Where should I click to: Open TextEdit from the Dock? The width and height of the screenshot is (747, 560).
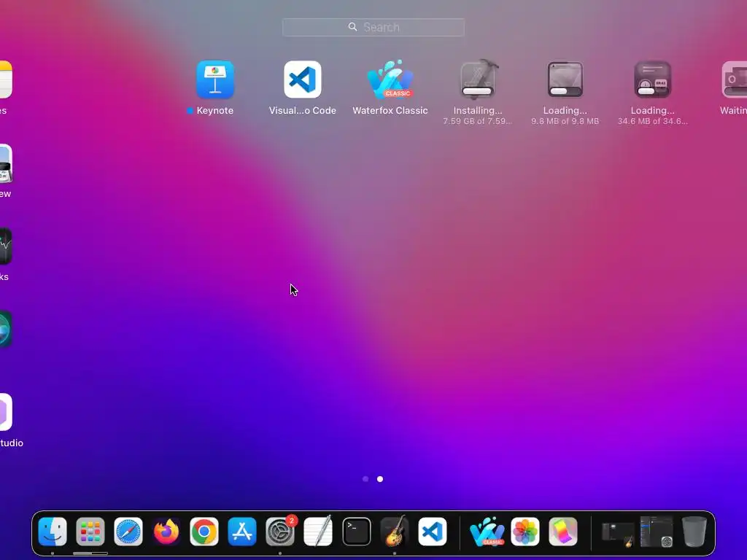click(x=318, y=532)
